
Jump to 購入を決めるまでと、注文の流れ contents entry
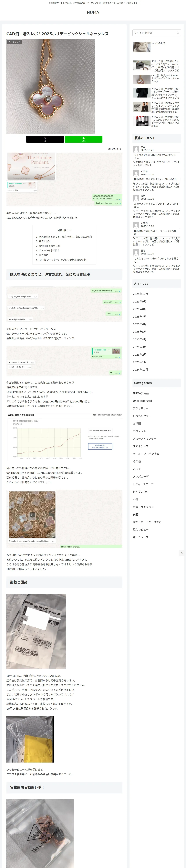pos(65,237)
